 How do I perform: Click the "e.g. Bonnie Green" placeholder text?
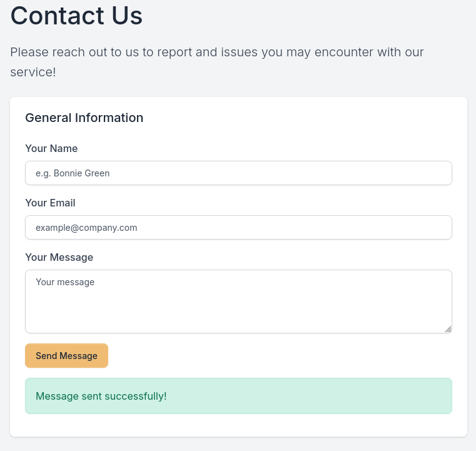73,173
